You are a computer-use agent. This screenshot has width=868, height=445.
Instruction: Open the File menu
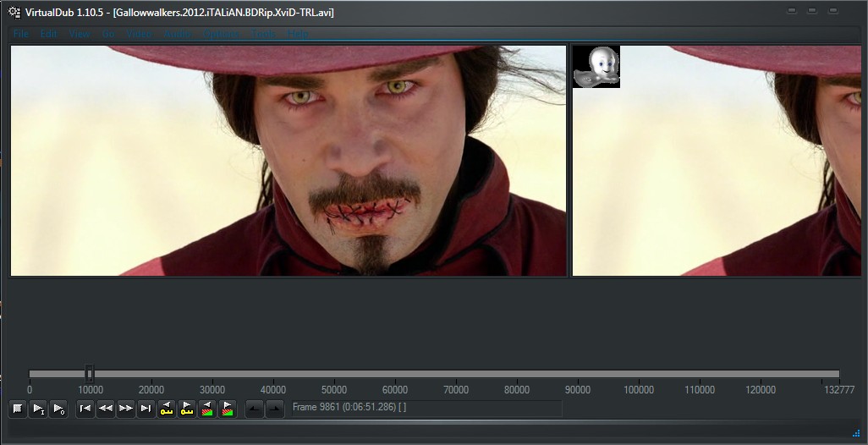tap(20, 34)
